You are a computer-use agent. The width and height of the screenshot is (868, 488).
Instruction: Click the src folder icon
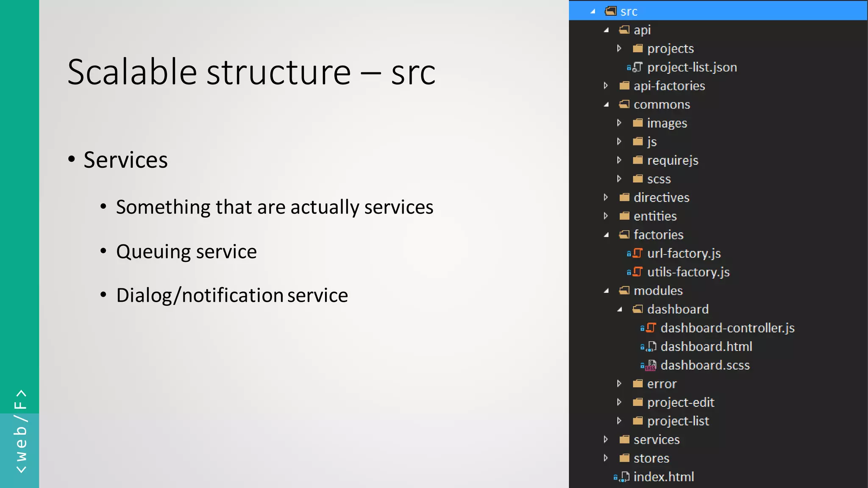coord(611,11)
